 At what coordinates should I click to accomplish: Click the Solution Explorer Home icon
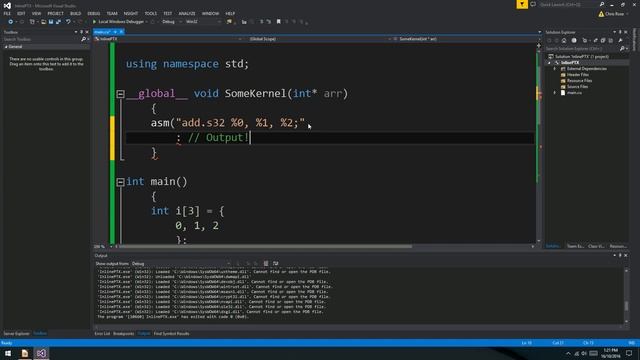pos(564,40)
